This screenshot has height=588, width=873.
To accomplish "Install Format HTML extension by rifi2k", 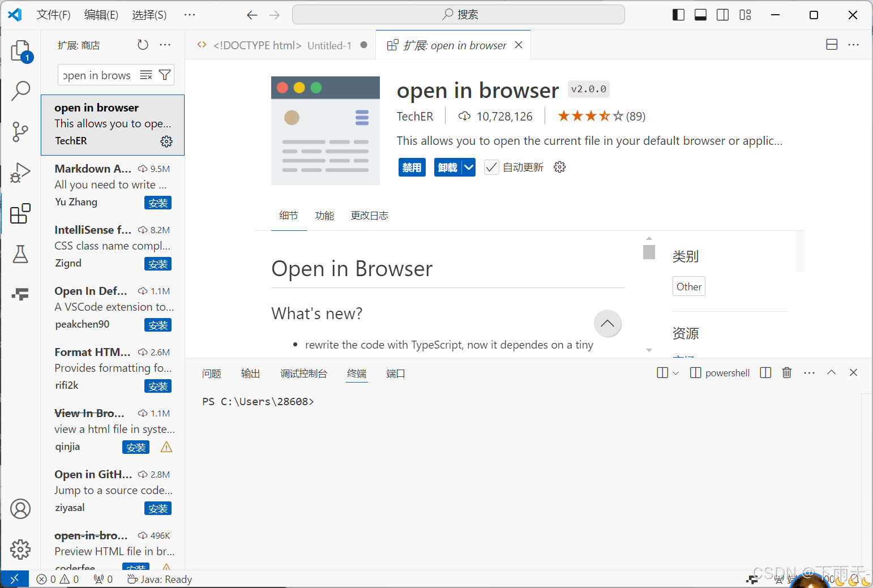I will 158,387.
